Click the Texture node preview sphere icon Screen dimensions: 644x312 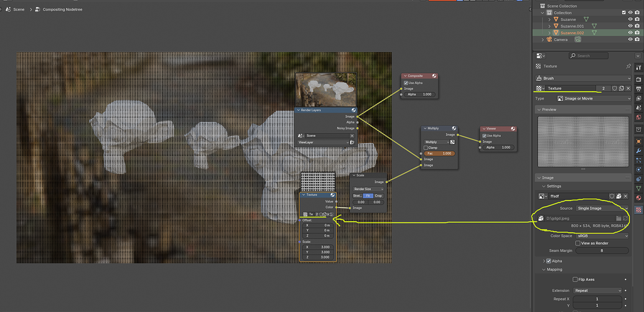(x=332, y=195)
